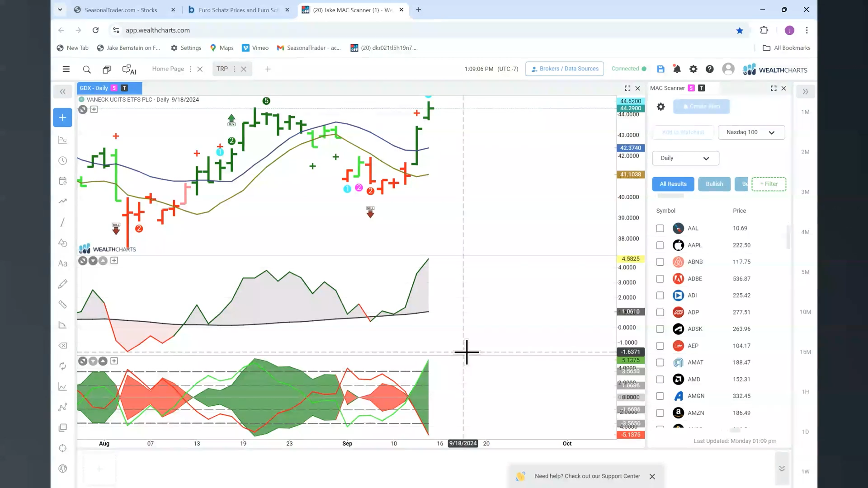The height and width of the screenshot is (488, 868).
Task: Expand the price pane plus box
Action: tap(94, 109)
